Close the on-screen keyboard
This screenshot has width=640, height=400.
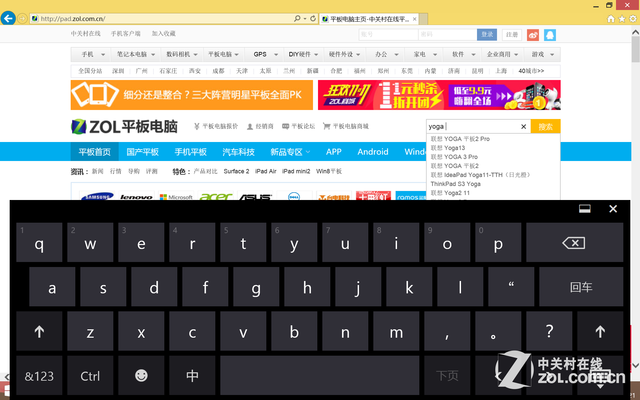pos(614,209)
